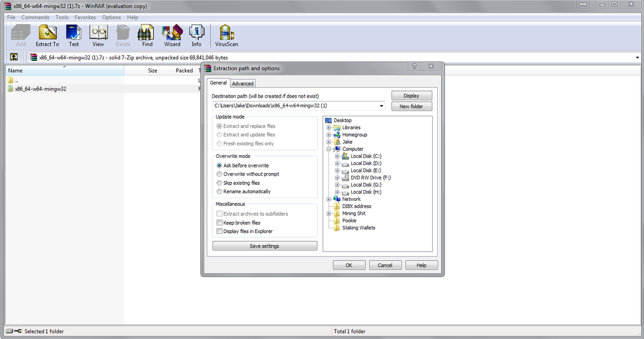Image resolution: width=644 pixels, height=339 pixels.
Task: Expand Local Disk (C:) node
Action: coord(338,156)
